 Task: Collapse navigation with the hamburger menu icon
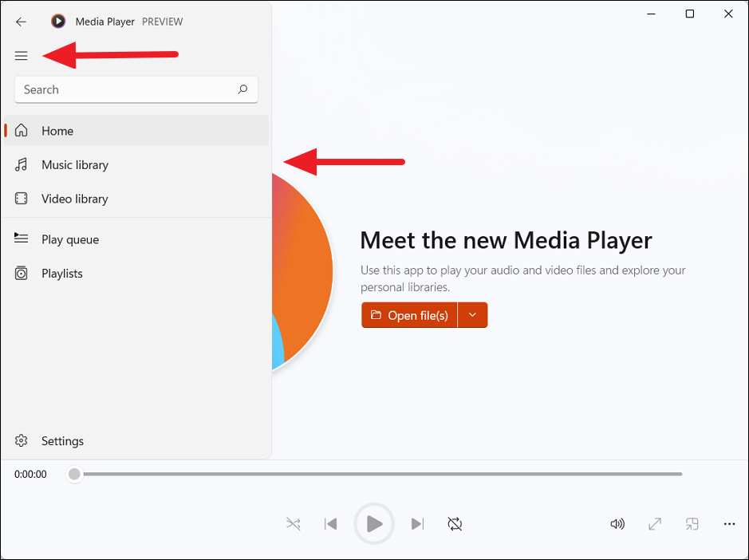[x=21, y=56]
